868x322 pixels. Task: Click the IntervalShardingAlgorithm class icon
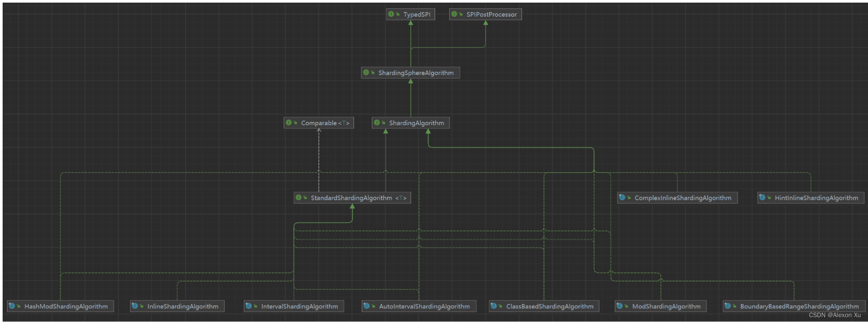tap(249, 306)
